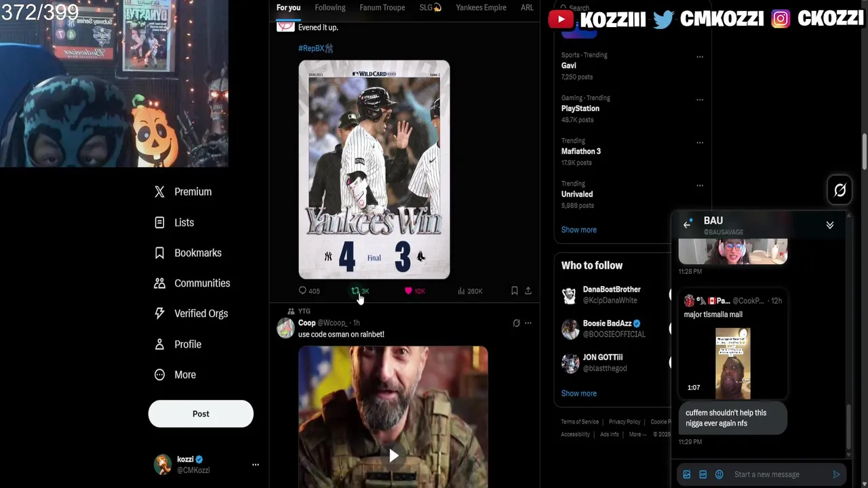Open the GIF picker in messages
Viewport: 868px width, 488px height.
(703, 474)
